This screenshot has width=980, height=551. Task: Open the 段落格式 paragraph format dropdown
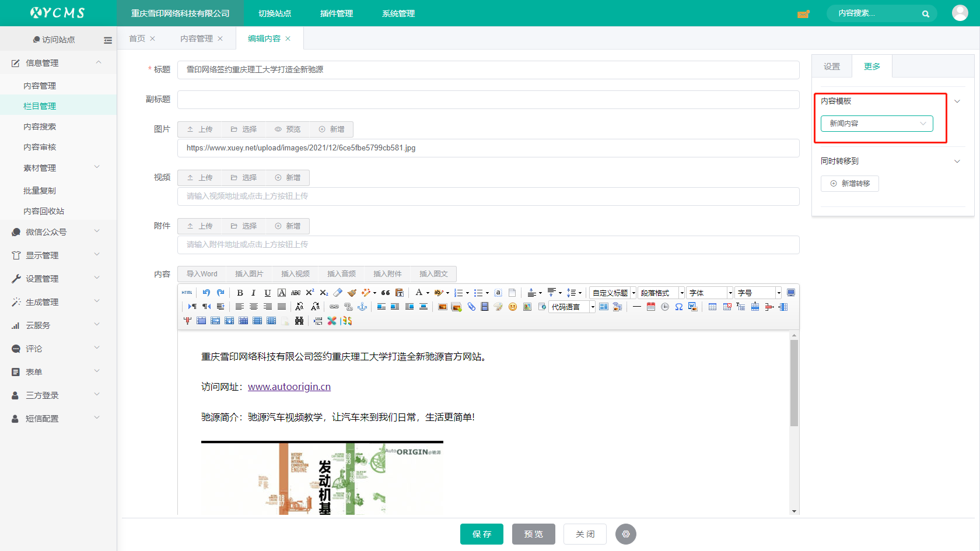[x=661, y=293]
